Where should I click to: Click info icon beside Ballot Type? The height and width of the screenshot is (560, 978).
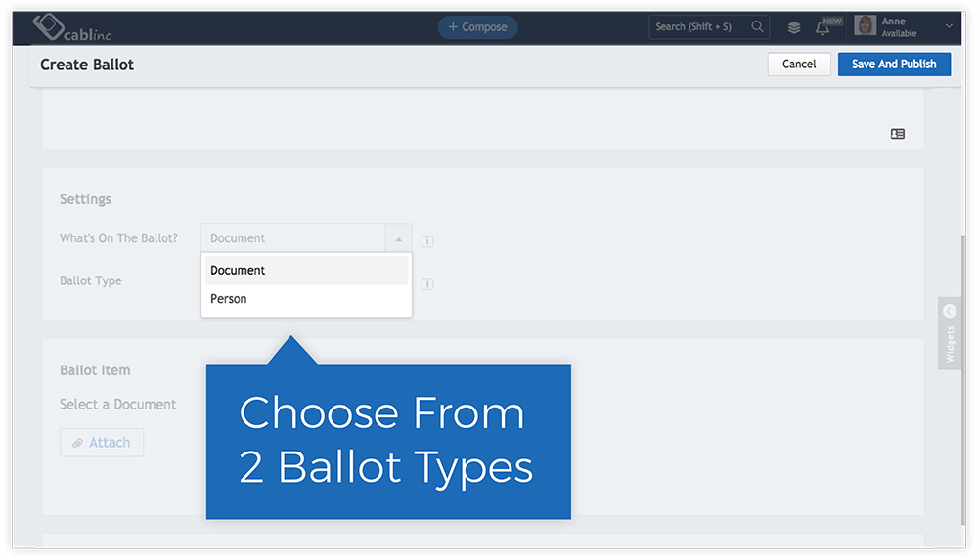[427, 284]
